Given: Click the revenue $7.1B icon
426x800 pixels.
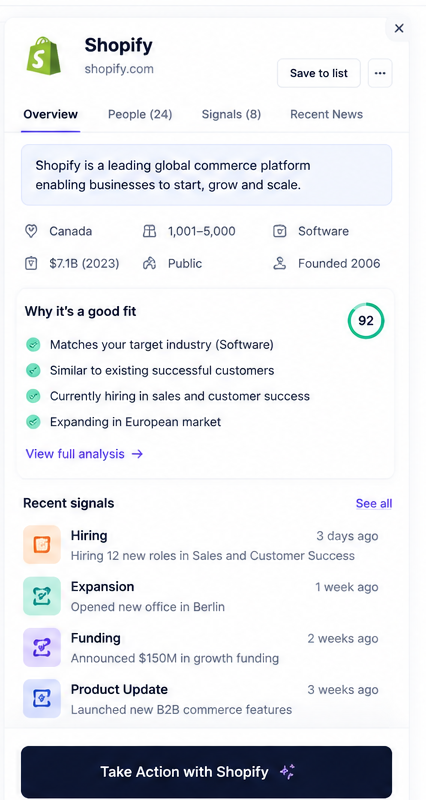Looking at the screenshot, I should coord(31,263).
